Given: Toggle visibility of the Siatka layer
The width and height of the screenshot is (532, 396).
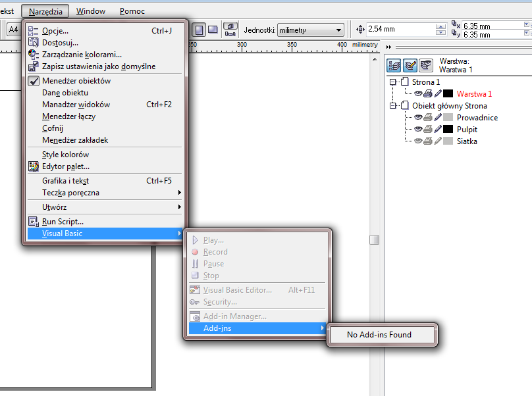Looking at the screenshot, I should (417, 141).
